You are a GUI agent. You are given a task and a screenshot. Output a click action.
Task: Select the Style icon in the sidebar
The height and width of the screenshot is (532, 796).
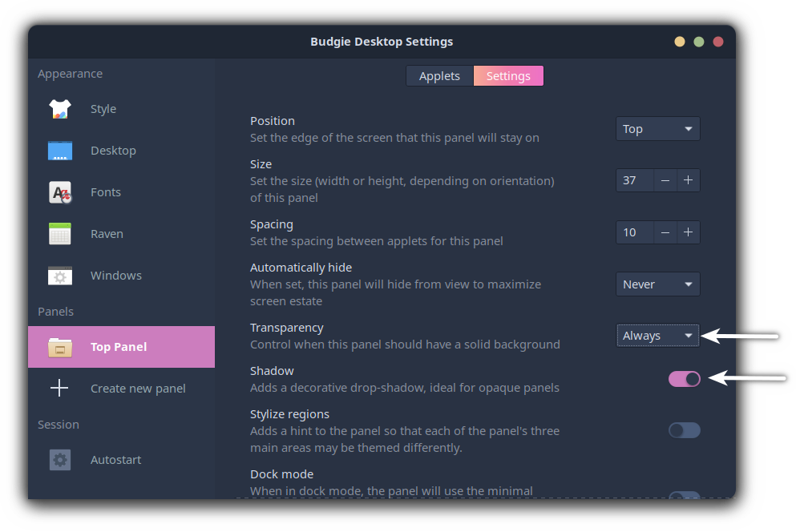(59, 108)
